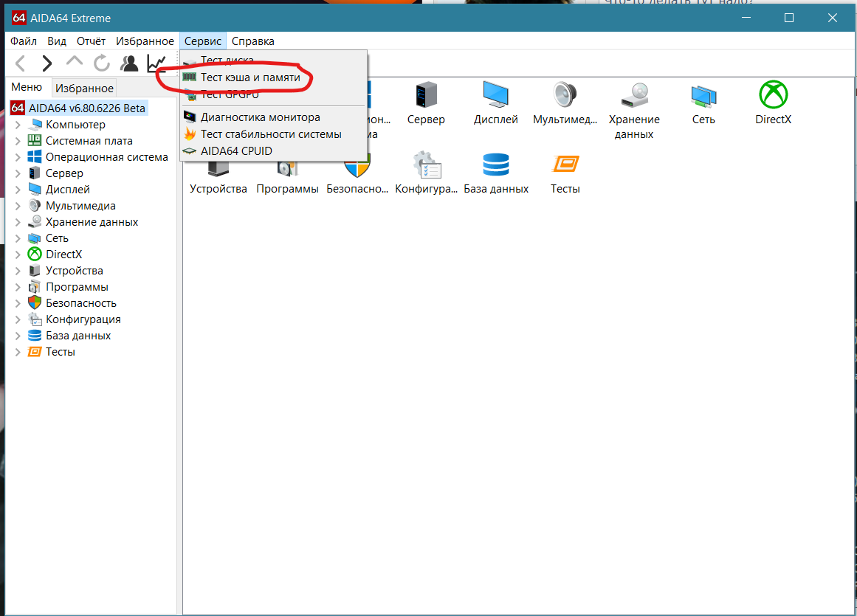The height and width of the screenshot is (616, 857).
Task: Expand the Системная плата tree node
Action: pos(18,141)
